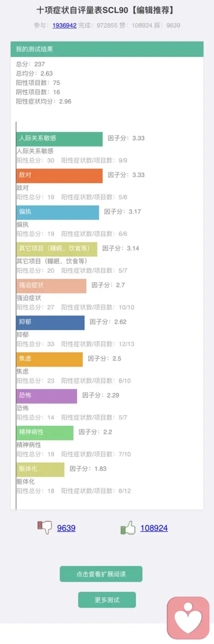
Task: Open the 9639 dislikes link
Action: coord(66,528)
